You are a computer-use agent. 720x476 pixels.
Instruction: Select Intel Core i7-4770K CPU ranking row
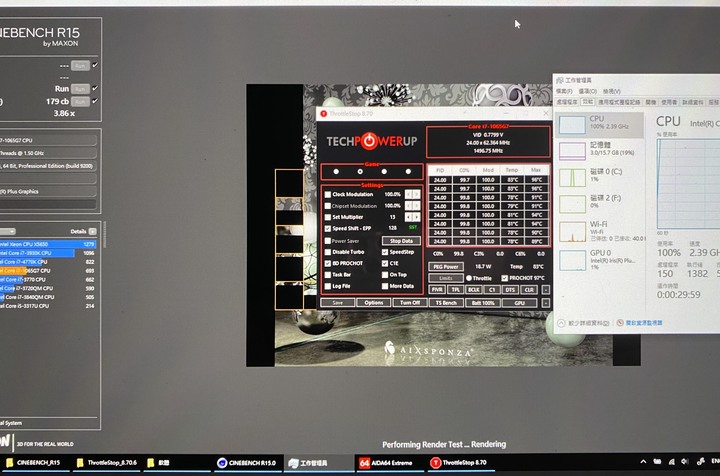click(x=48, y=262)
